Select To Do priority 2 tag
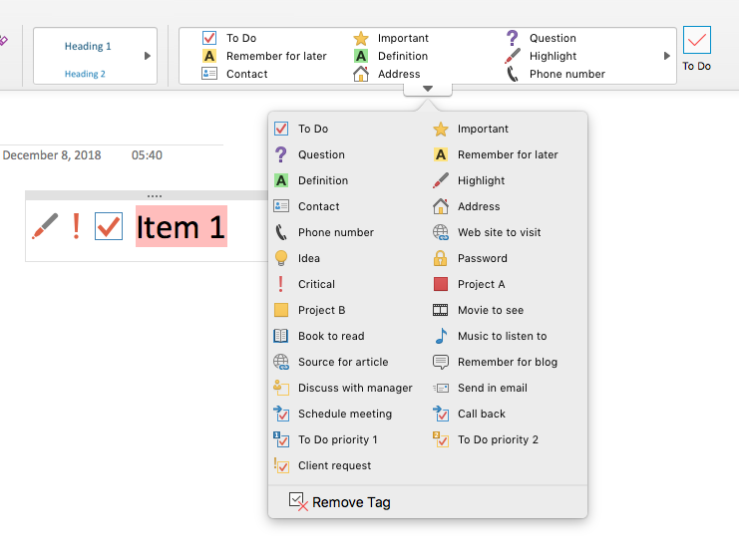The width and height of the screenshot is (739, 560). 486,439
